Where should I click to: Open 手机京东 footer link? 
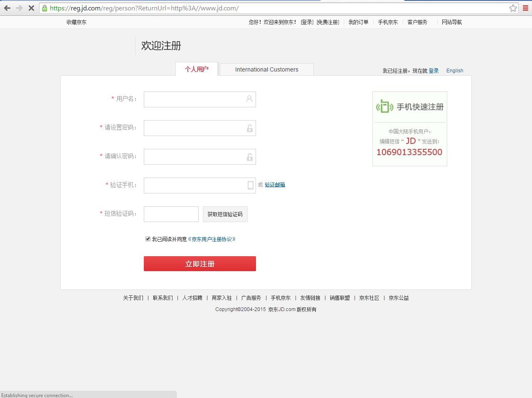click(281, 298)
